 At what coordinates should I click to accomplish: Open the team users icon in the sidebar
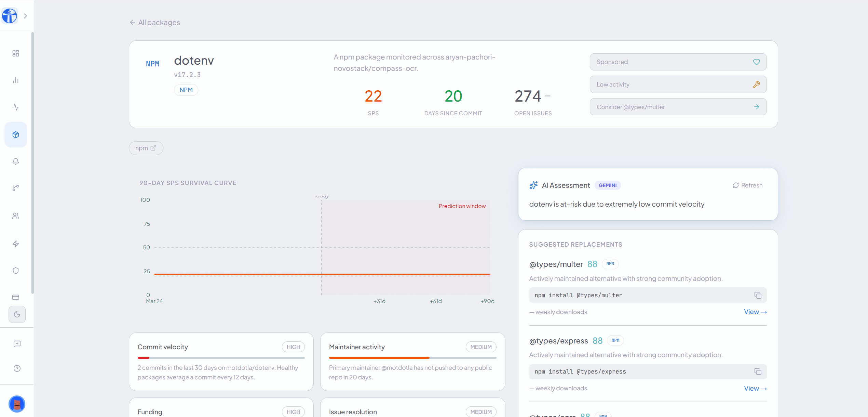click(x=16, y=216)
